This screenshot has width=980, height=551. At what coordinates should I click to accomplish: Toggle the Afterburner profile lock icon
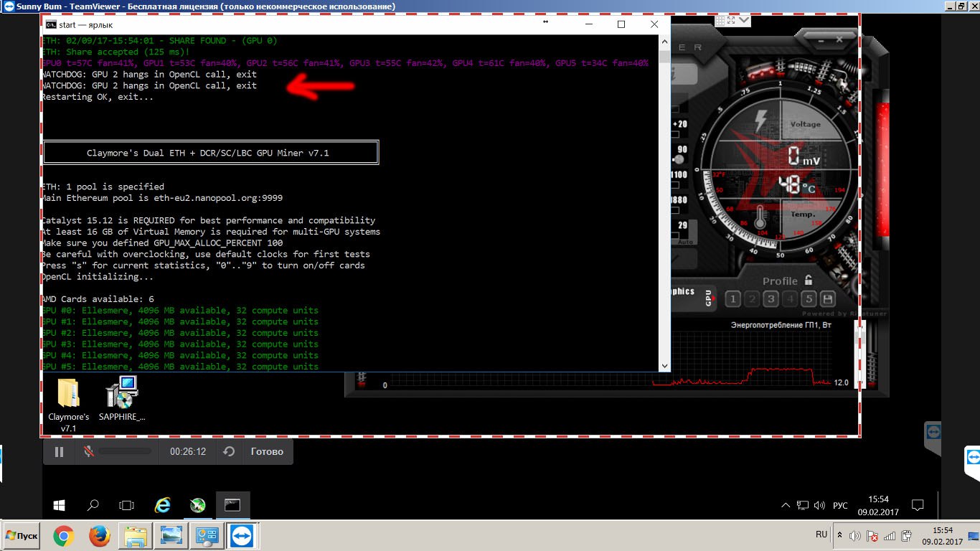coord(809,281)
